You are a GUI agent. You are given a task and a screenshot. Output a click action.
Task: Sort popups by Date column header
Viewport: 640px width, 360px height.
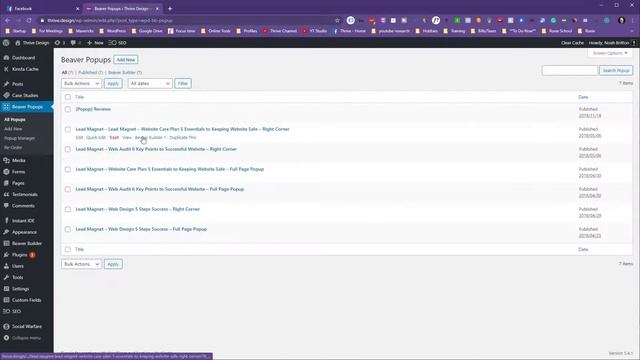[583, 97]
